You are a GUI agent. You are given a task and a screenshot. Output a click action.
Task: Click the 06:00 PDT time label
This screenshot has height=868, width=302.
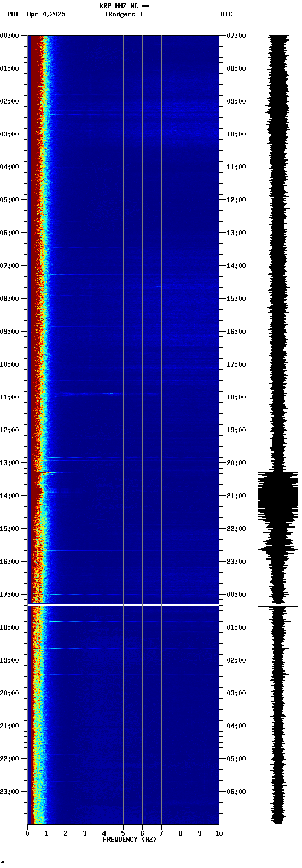[10, 233]
